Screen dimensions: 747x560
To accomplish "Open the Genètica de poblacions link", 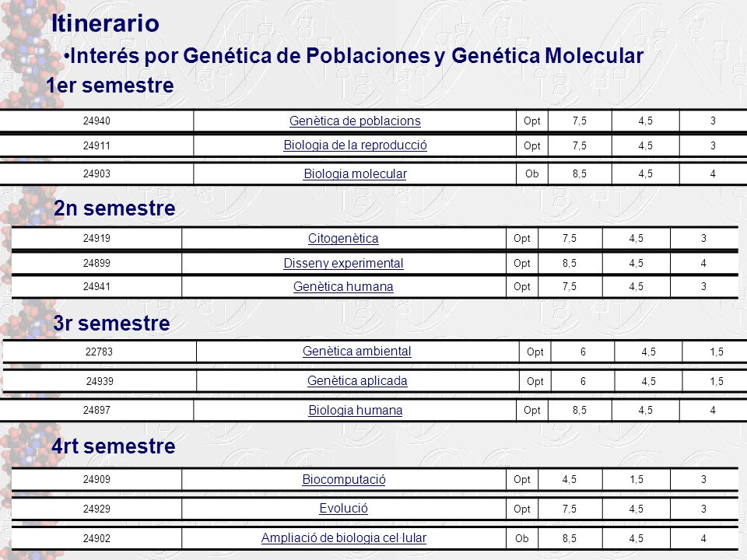I will (x=355, y=121).
